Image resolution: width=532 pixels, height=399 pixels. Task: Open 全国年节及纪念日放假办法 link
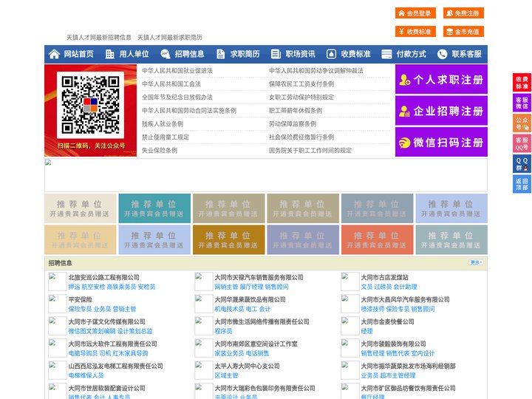tap(177, 97)
